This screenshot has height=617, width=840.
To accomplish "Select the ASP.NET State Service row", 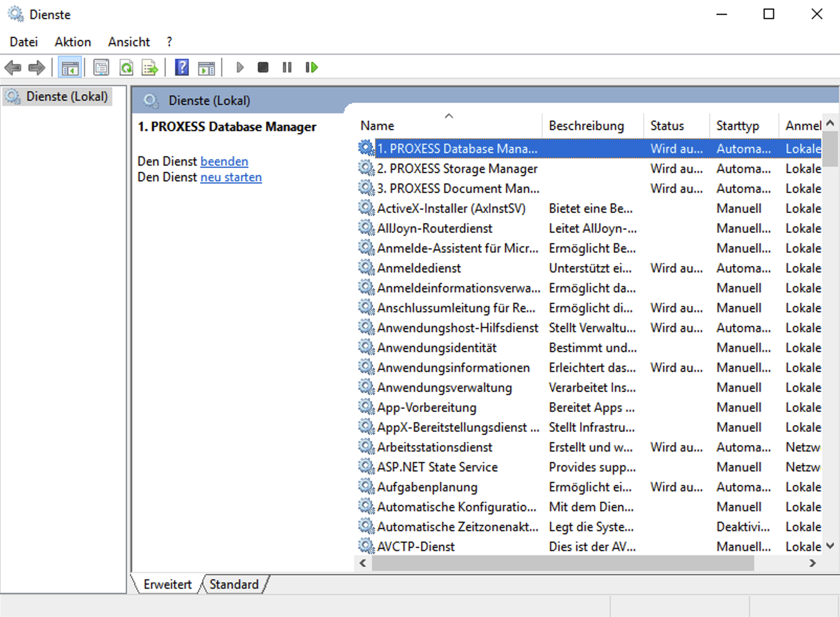I will (x=437, y=467).
